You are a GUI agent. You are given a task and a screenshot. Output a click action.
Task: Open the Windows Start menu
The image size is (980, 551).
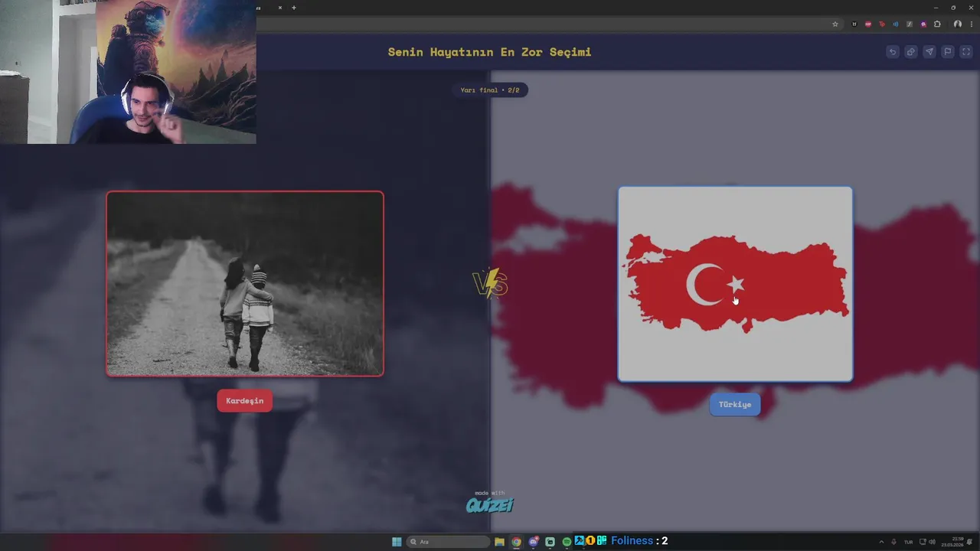397,542
